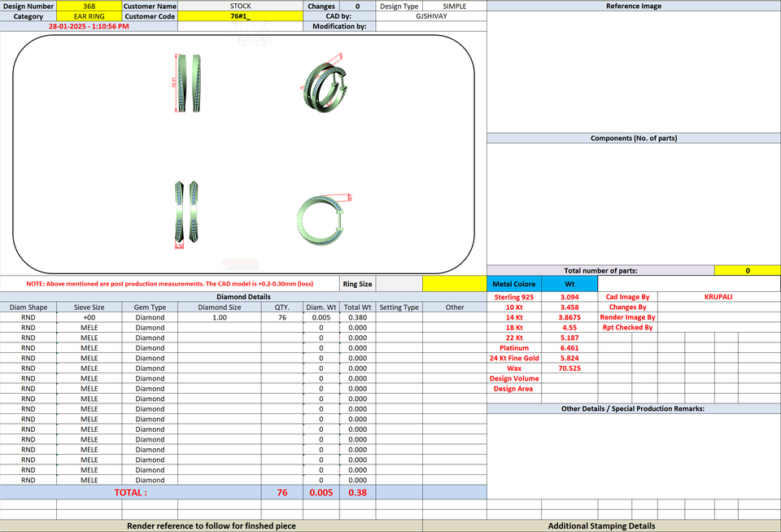Select Sterling 925 weight 3.094
The height and width of the screenshot is (532, 781).
(569, 297)
